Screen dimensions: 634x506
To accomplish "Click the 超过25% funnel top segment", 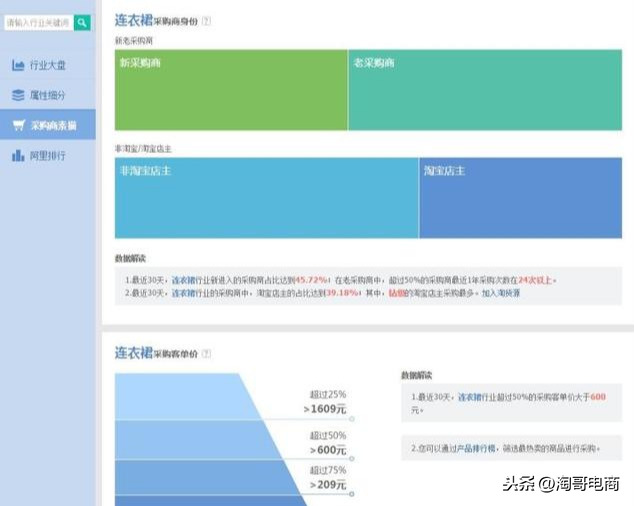I will (188, 396).
